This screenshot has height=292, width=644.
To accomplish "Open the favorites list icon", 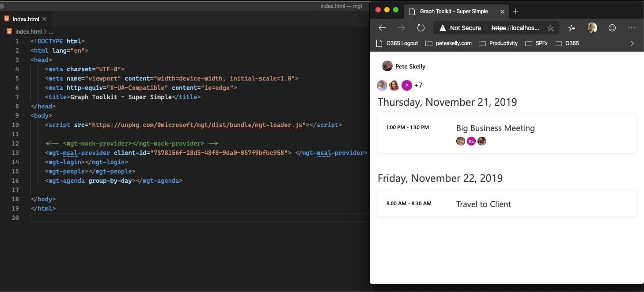I will click(x=572, y=28).
